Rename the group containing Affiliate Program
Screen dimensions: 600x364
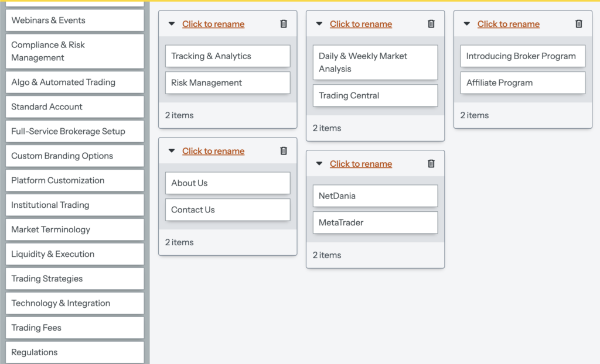[x=509, y=24]
